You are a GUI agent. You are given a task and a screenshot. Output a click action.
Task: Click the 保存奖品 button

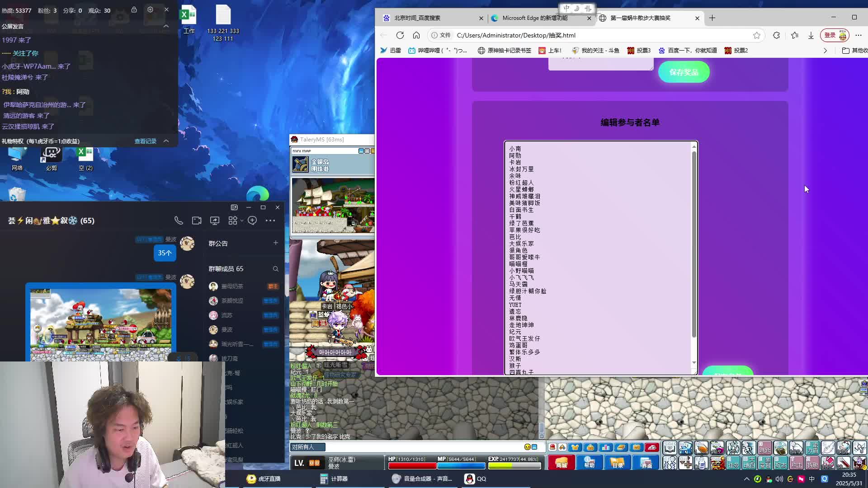(684, 72)
